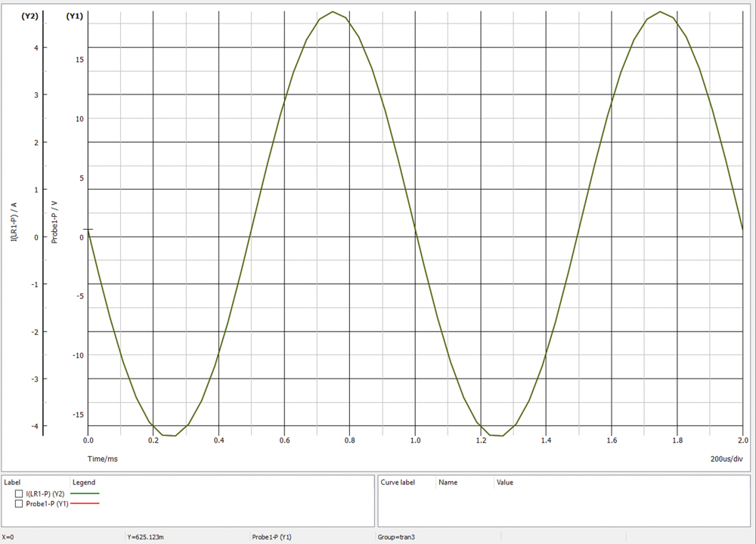
Task: Click the 0.6 tick on the time axis
Action: pyautogui.click(x=284, y=440)
